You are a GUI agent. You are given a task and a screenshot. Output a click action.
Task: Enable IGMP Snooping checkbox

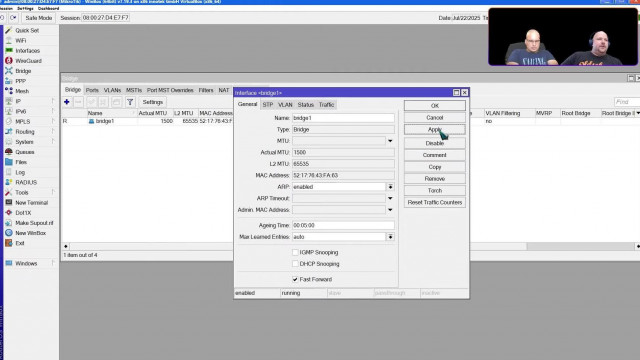295,253
